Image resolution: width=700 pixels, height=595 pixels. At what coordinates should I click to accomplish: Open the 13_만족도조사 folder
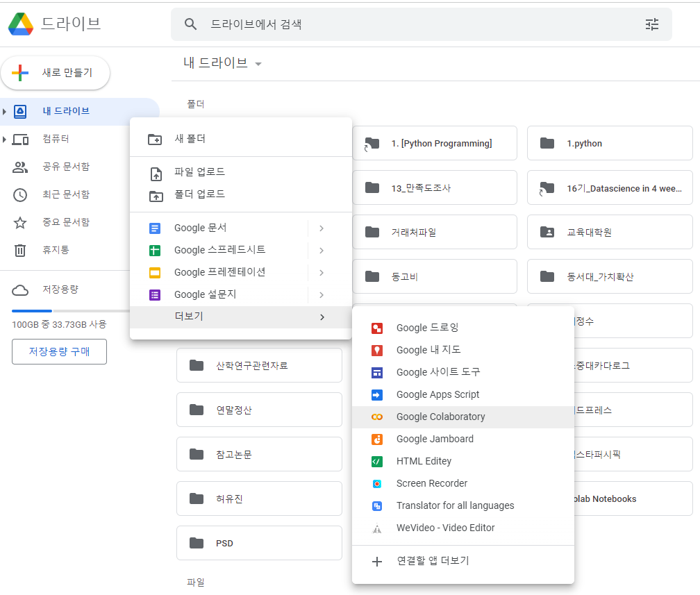435,188
